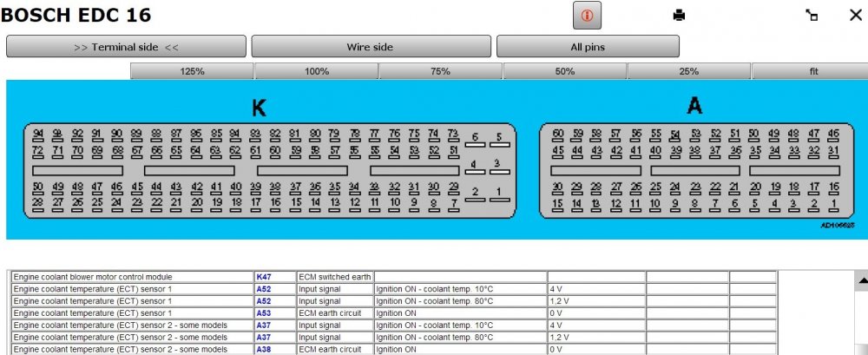This screenshot has height=355, width=868.
Task: Set zoom to 50%
Action: [565, 71]
